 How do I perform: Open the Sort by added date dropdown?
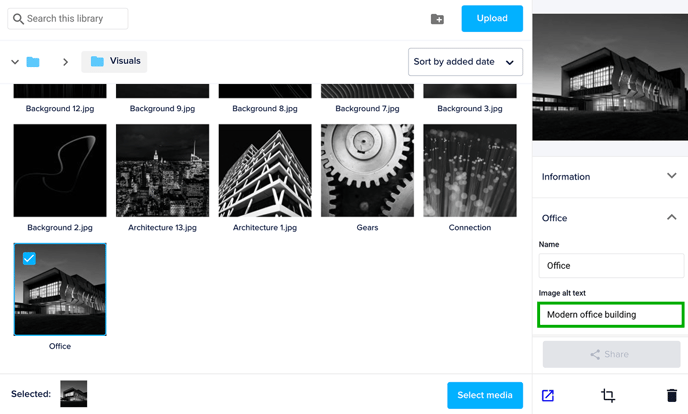pos(465,62)
